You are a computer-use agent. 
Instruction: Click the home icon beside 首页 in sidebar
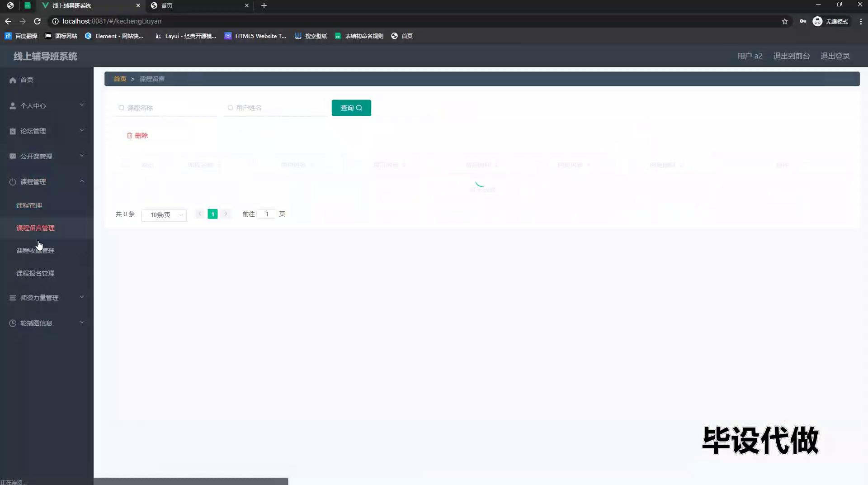13,80
